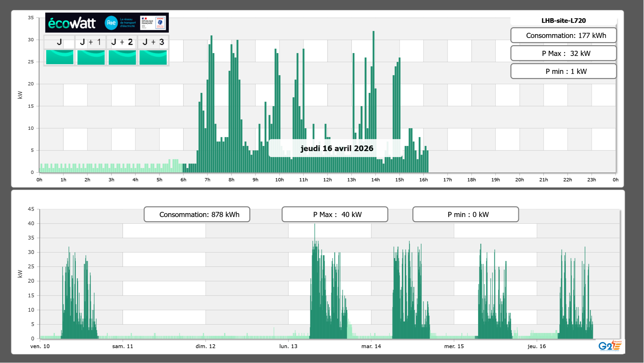644x363 pixels.
Task: Click the P min : 0 kW weekly box
Action: pyautogui.click(x=465, y=214)
